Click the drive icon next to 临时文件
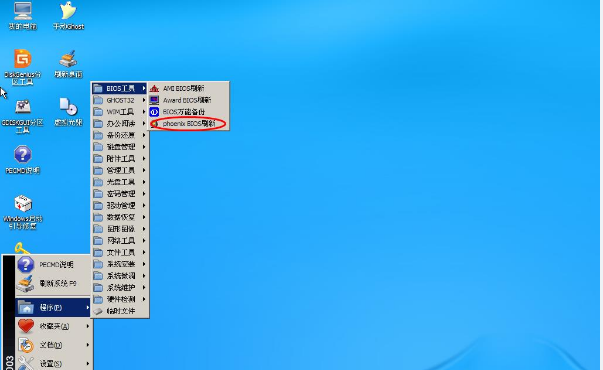 coord(98,311)
